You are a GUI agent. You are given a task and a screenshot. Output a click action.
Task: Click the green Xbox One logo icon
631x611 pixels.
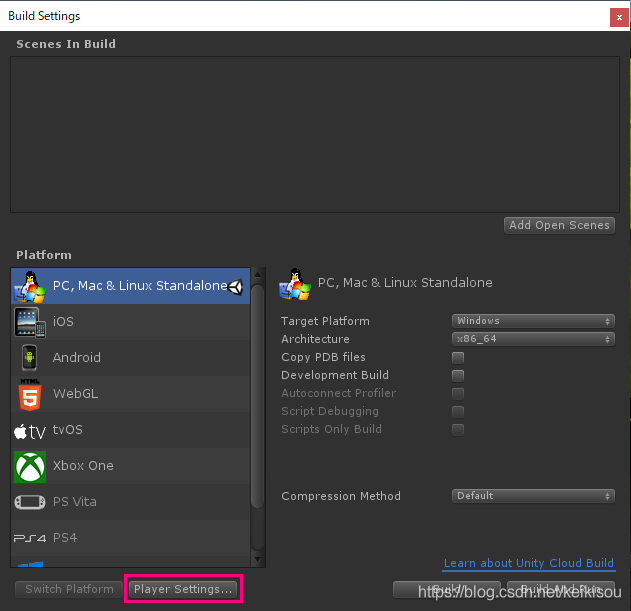click(30, 467)
